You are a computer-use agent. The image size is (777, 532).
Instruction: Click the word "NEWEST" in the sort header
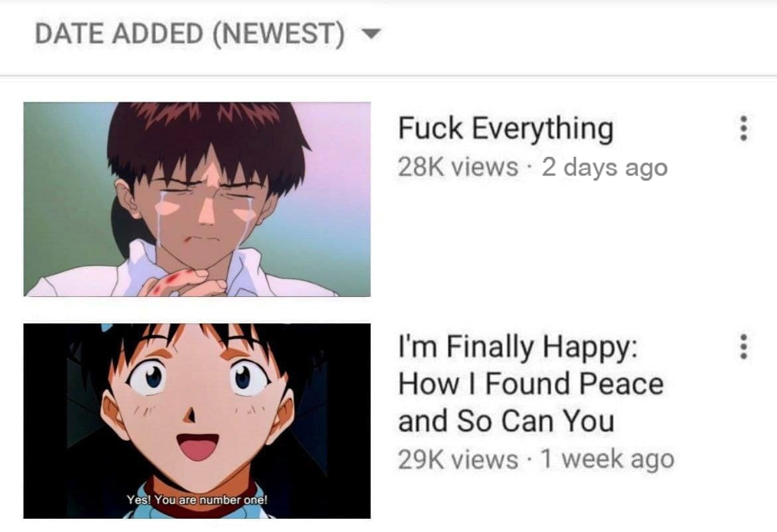[279, 34]
